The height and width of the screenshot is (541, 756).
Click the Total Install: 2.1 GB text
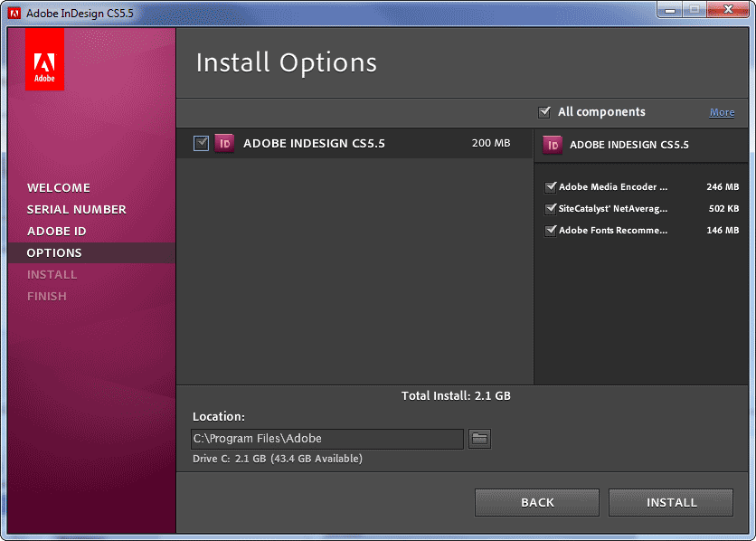(456, 396)
